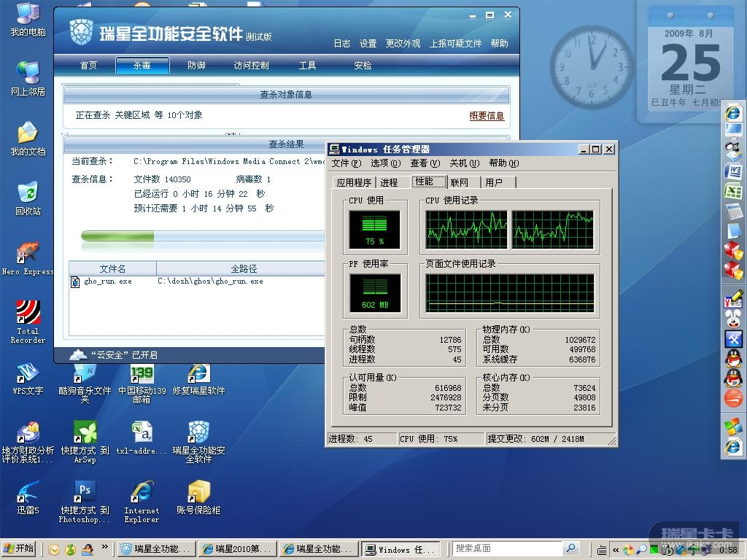Image resolution: width=747 pixels, height=560 pixels.
Task: Open the 网上邻居 desktop icon
Action: (x=28, y=79)
